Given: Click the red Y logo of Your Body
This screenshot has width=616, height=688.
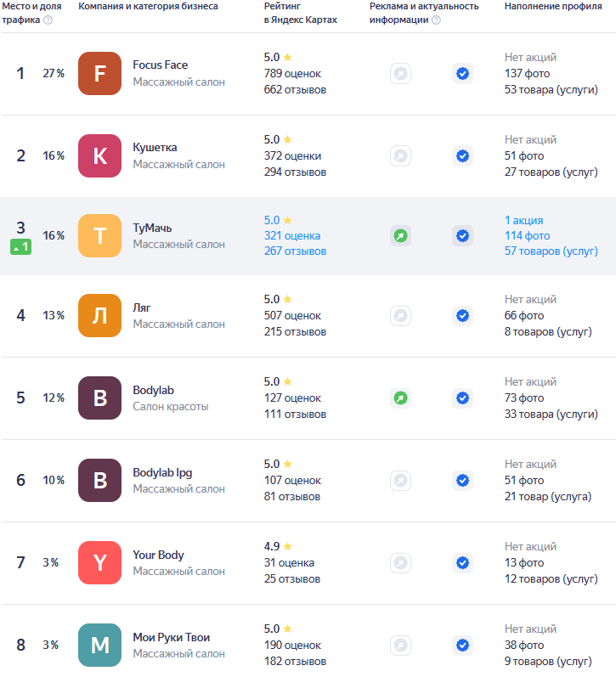Looking at the screenshot, I should (x=99, y=562).
